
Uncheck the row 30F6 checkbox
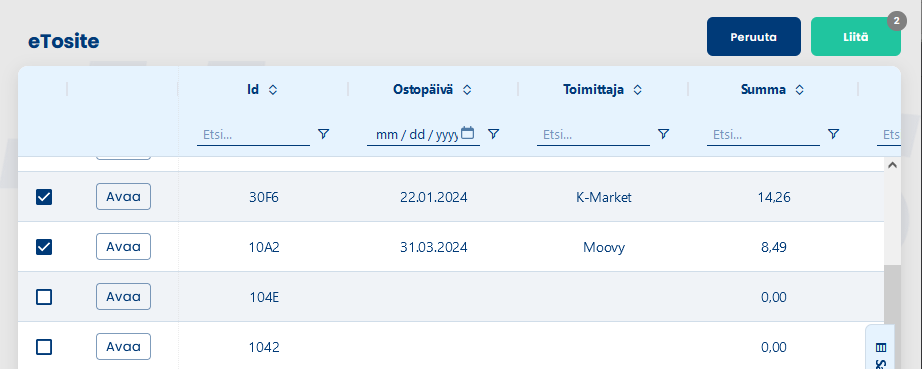[x=44, y=197]
